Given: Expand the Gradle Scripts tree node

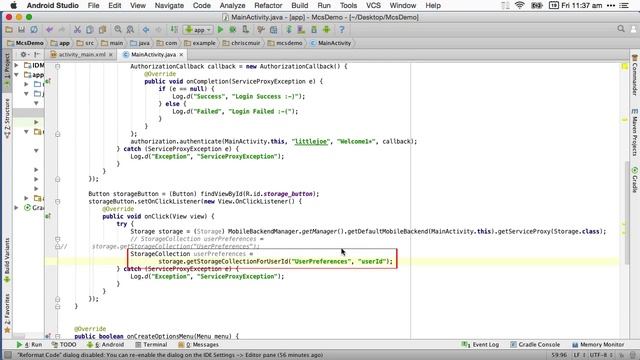Looking at the screenshot, I should click(16, 207).
